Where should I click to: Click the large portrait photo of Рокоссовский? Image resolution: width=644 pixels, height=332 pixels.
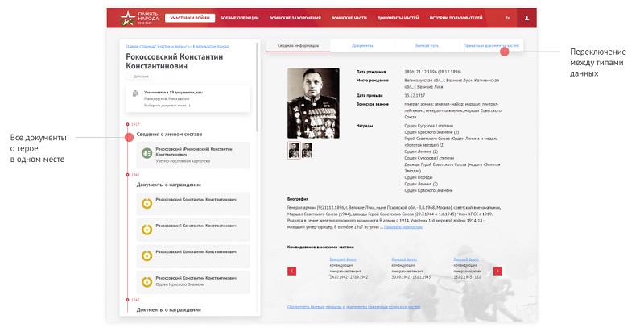(313, 103)
